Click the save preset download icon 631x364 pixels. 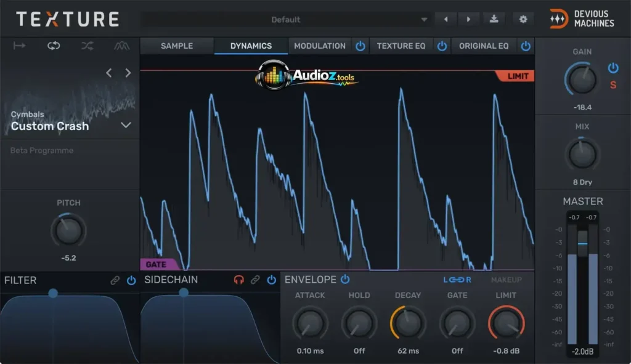click(494, 19)
